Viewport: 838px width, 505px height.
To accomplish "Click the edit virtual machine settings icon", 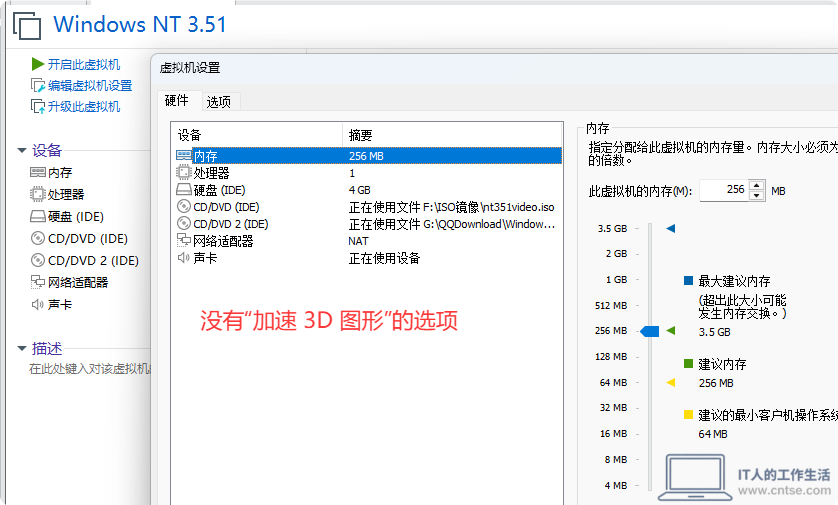I will pyautogui.click(x=37, y=86).
